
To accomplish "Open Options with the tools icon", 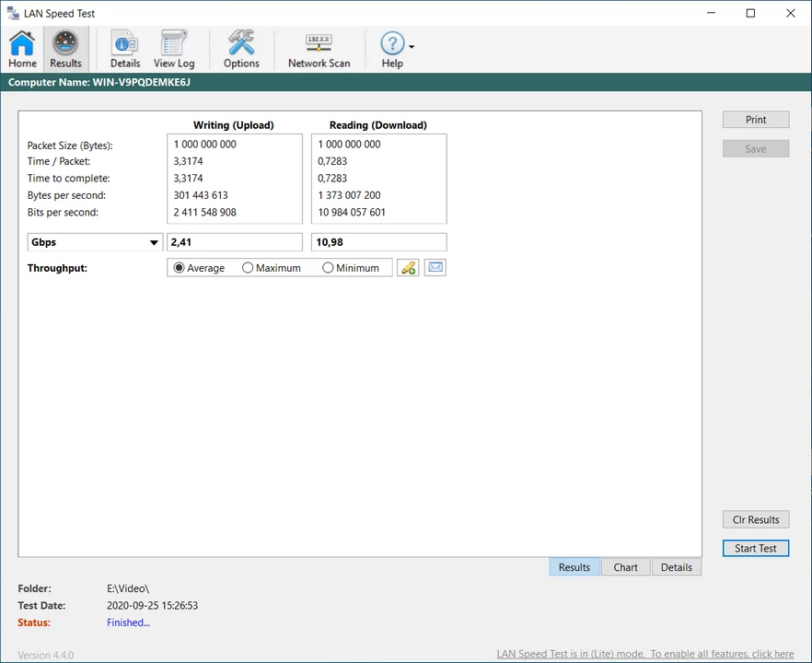I will click(x=241, y=49).
